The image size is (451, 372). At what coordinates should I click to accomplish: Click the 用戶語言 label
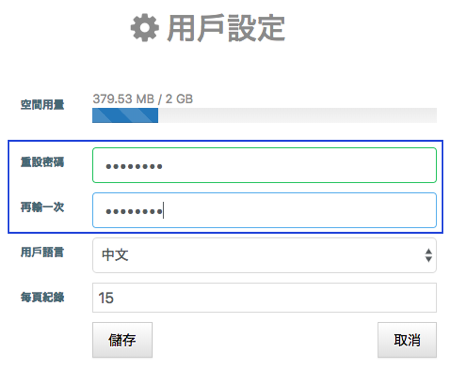coord(42,252)
